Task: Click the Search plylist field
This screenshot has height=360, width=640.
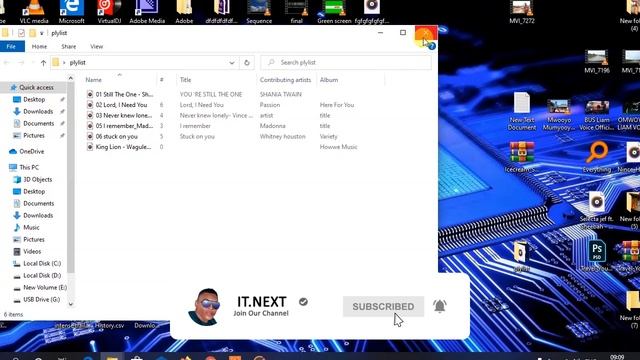Action: point(346,62)
